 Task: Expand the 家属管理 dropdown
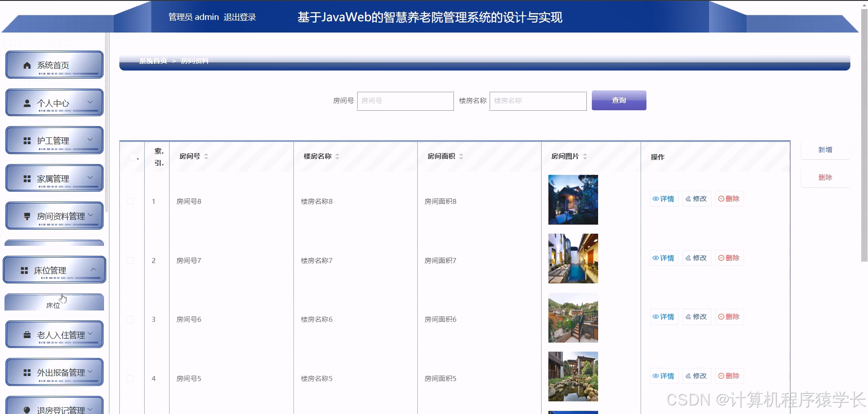[x=90, y=178]
